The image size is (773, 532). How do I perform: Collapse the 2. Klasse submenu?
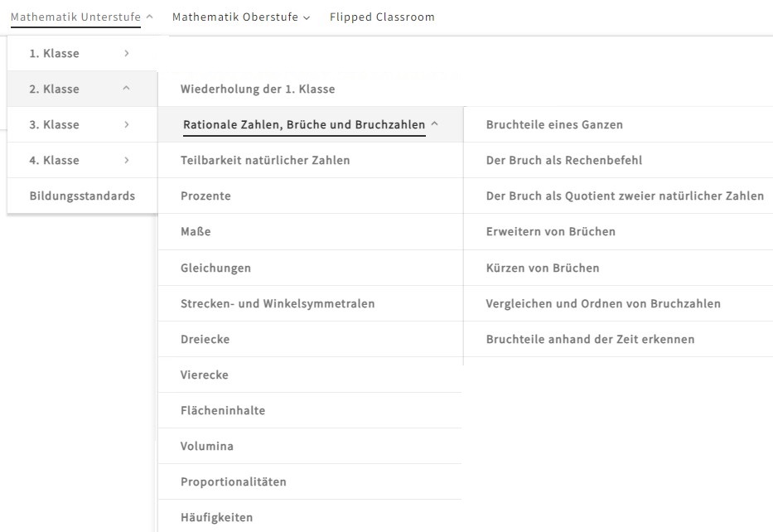coord(126,89)
